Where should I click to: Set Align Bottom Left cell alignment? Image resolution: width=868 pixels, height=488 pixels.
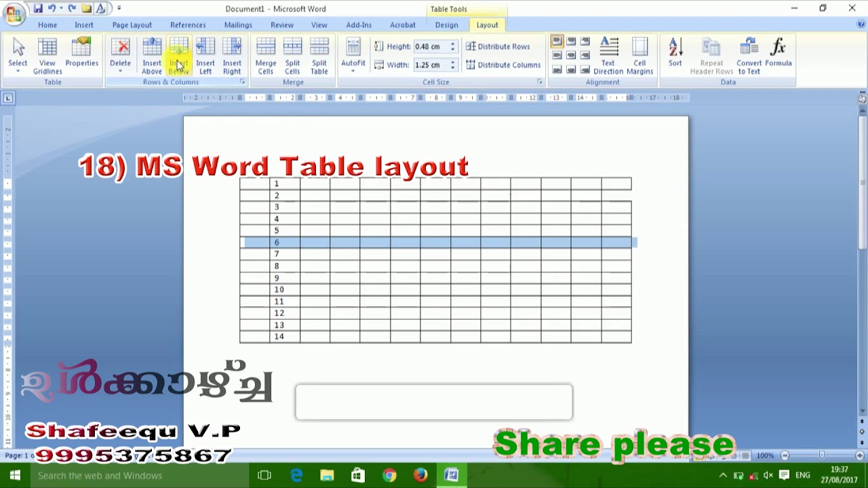pyautogui.click(x=557, y=69)
